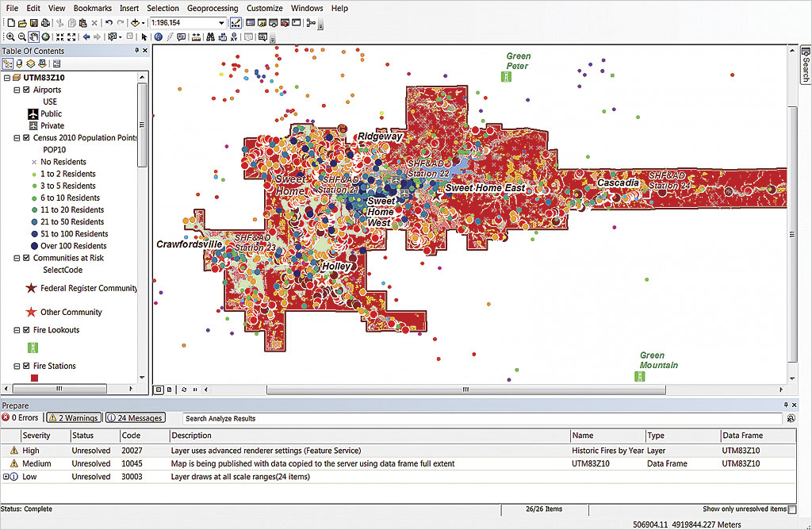Open the Windows menu
This screenshot has width=812, height=530.
307,8
